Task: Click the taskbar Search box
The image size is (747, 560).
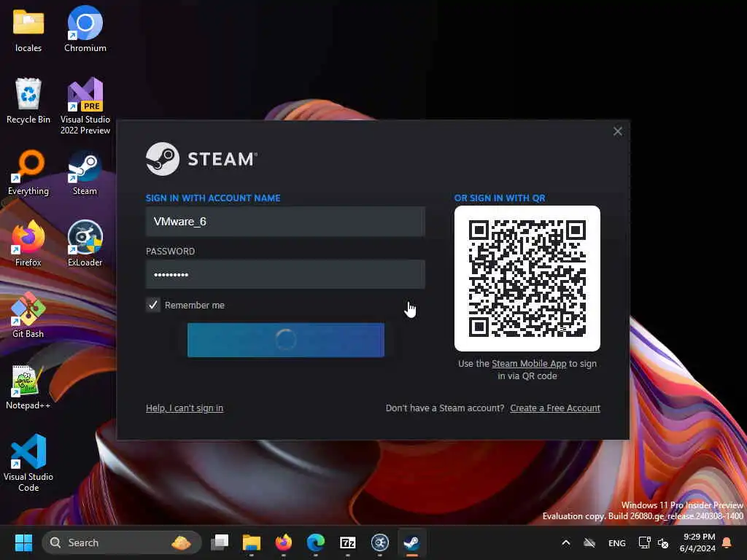Action: click(x=122, y=542)
